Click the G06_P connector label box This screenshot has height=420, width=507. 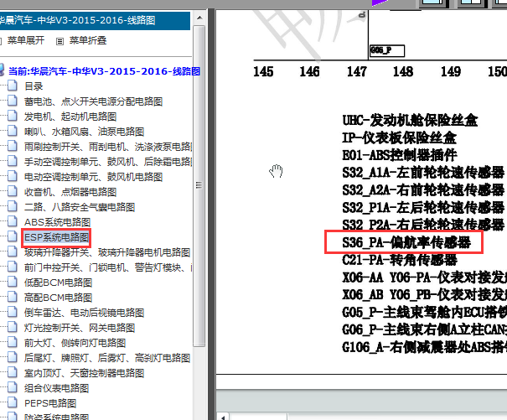[x=387, y=51]
